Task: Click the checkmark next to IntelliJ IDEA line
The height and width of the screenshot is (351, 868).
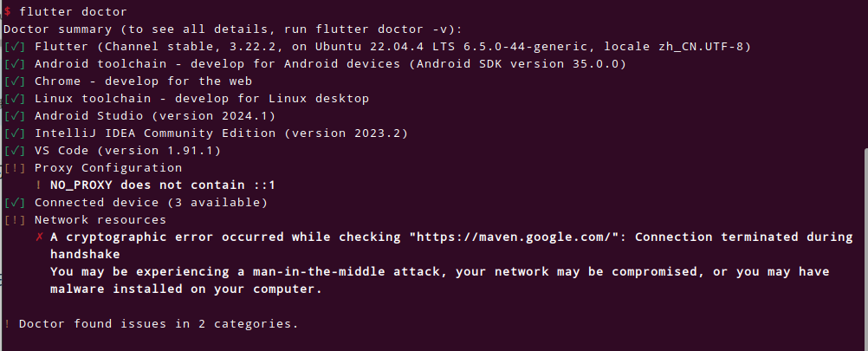Action: pos(15,133)
